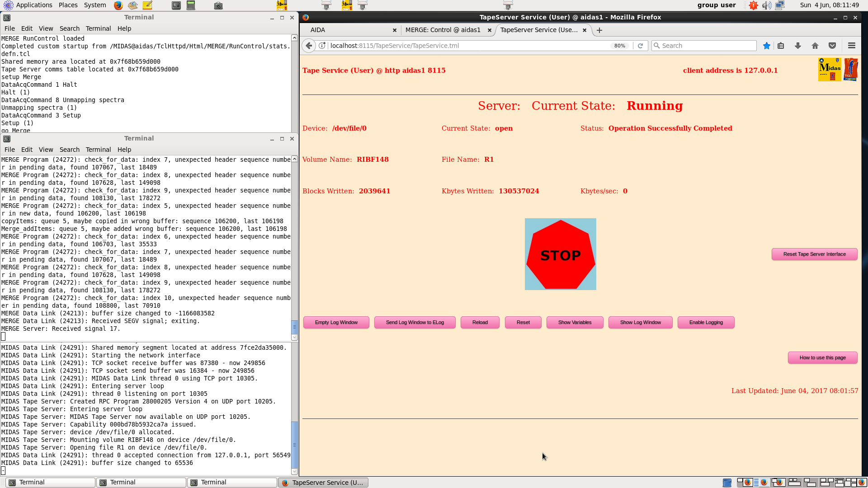Click the 80% zoom level indicator
868x488 pixels.
(619, 46)
